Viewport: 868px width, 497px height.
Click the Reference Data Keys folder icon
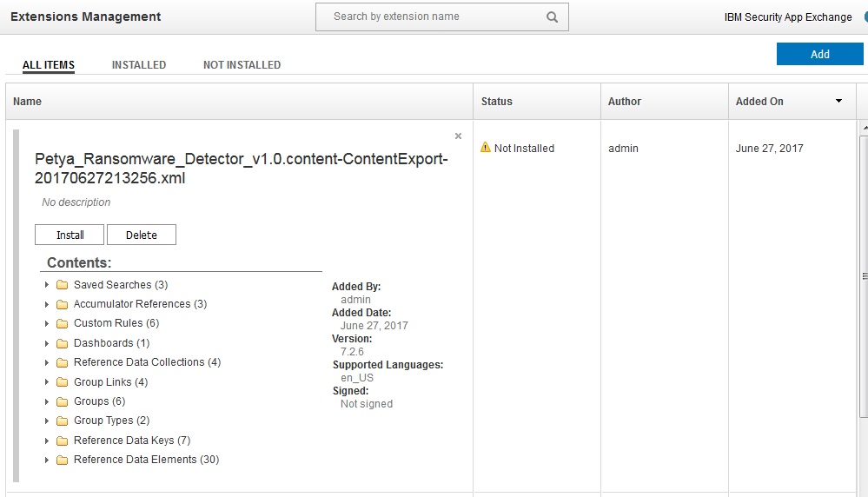[x=62, y=441]
